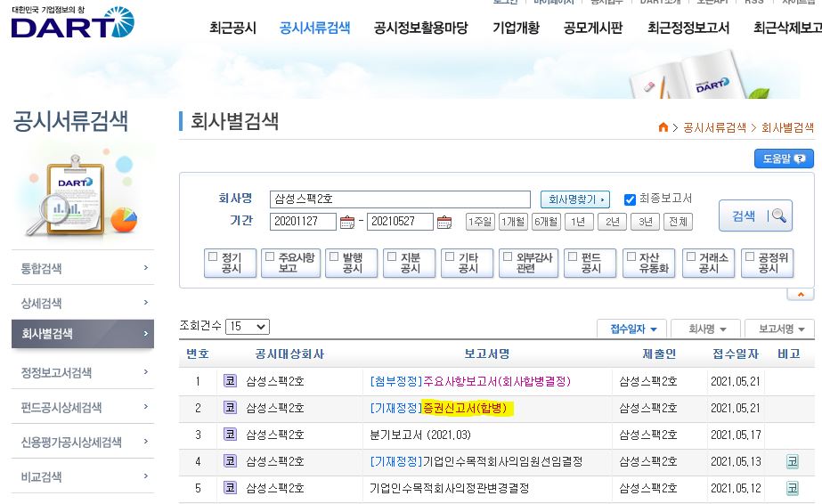Check the 외부감사관련 filter

(508, 256)
